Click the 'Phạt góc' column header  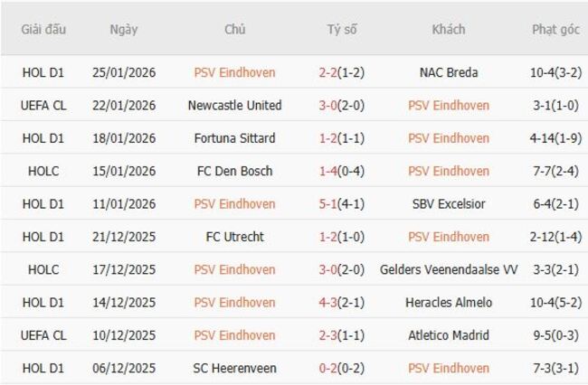[555, 30]
